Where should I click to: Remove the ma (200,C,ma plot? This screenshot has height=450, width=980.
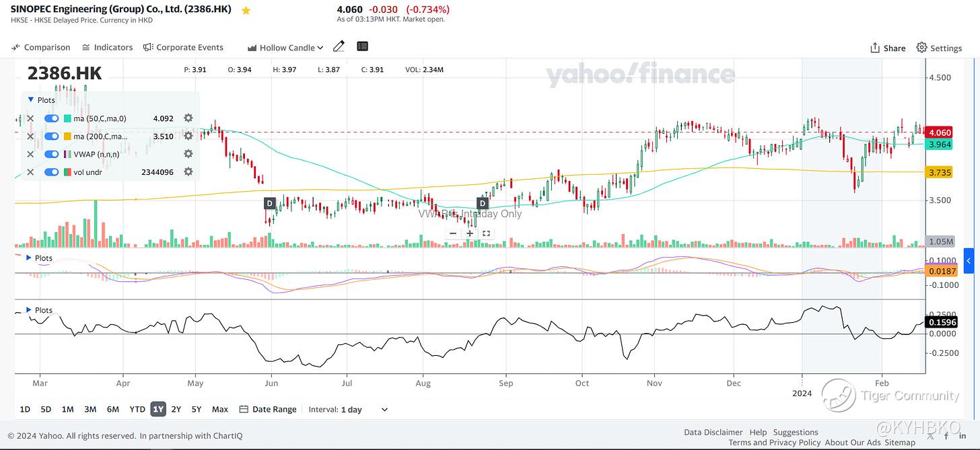click(30, 137)
